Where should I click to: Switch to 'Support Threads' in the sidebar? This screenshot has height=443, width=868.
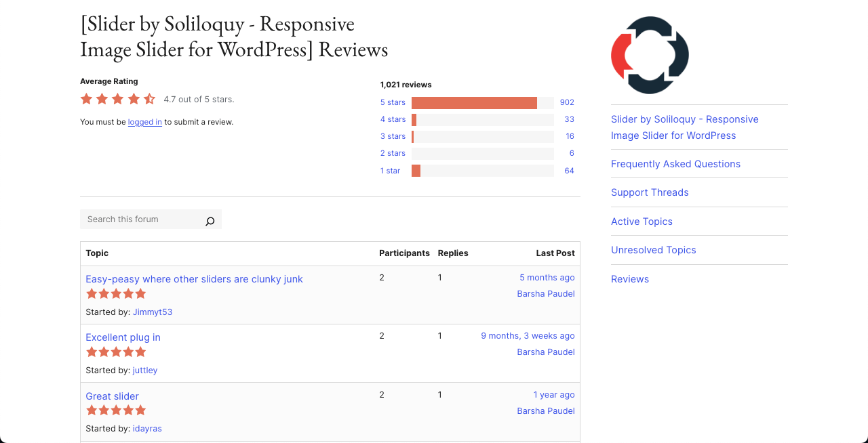(x=650, y=192)
